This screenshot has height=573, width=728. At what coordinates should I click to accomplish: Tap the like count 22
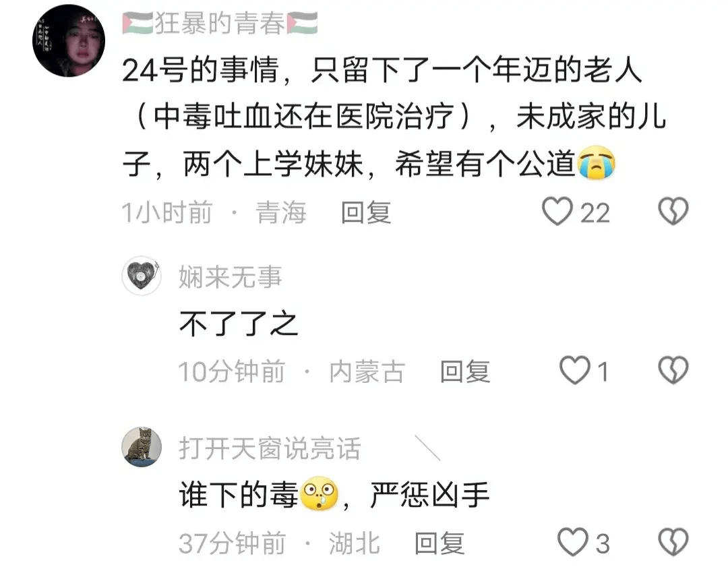point(595,213)
